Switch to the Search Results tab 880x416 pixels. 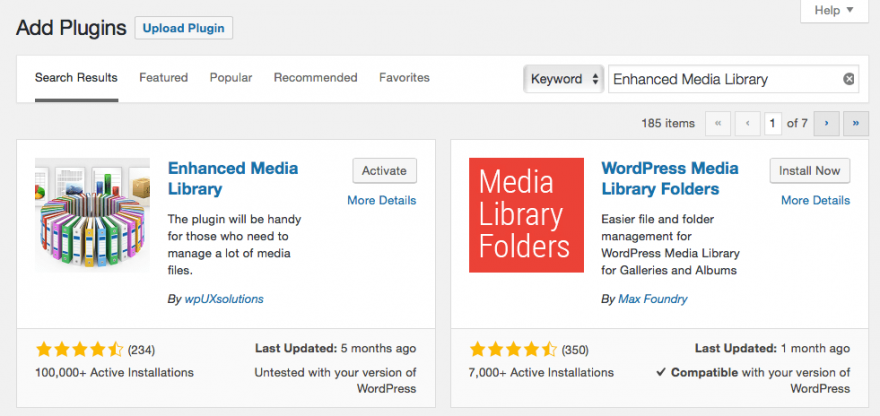tap(76, 78)
